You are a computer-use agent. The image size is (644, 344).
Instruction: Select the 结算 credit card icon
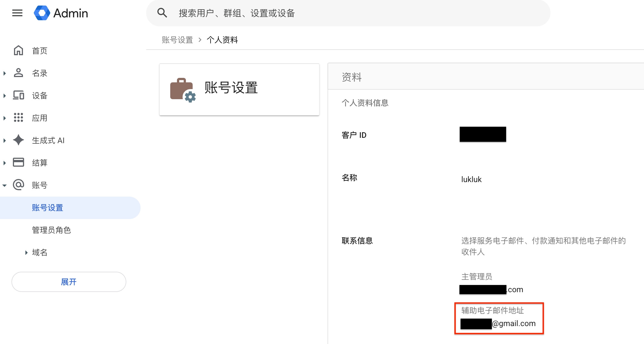pyautogui.click(x=18, y=162)
